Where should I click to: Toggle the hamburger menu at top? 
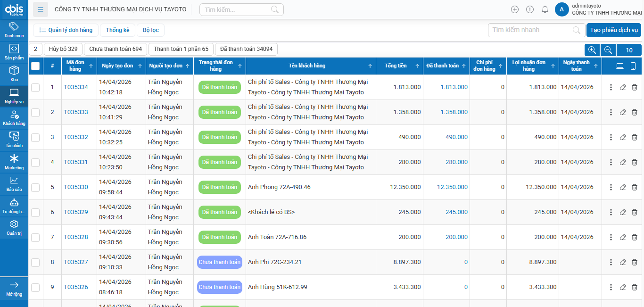41,9
